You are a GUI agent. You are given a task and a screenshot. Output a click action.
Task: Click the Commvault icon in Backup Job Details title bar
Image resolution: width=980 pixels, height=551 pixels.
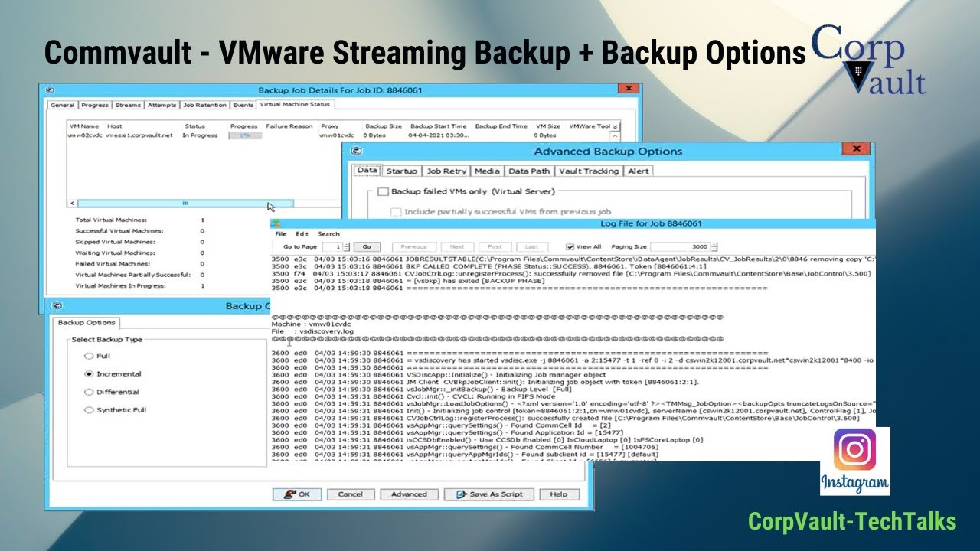point(49,90)
